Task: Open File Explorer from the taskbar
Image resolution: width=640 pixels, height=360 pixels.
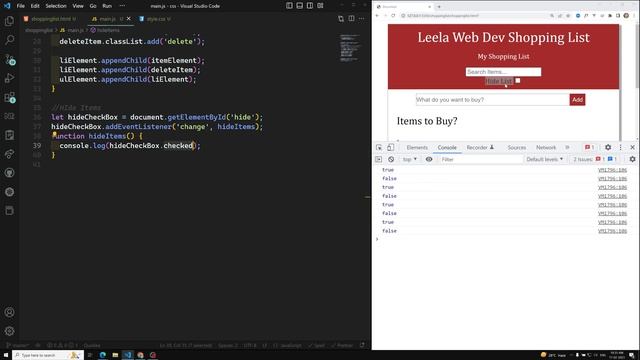Action: [115, 355]
